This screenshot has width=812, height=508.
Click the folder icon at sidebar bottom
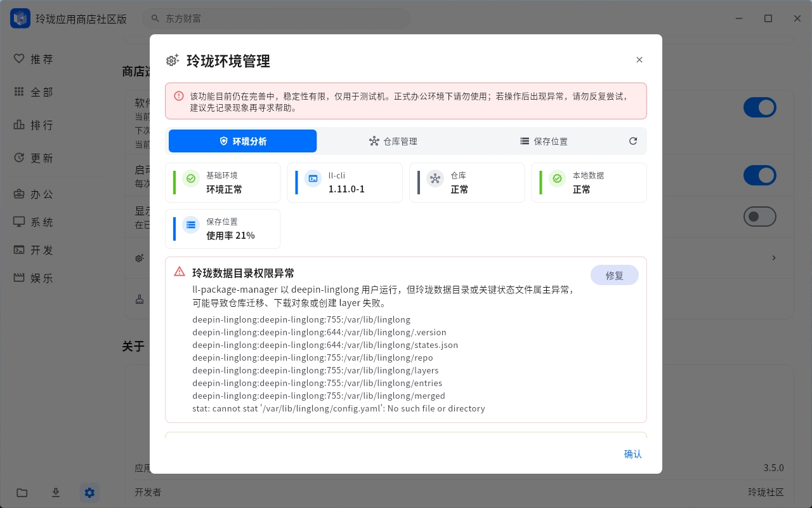click(22, 493)
